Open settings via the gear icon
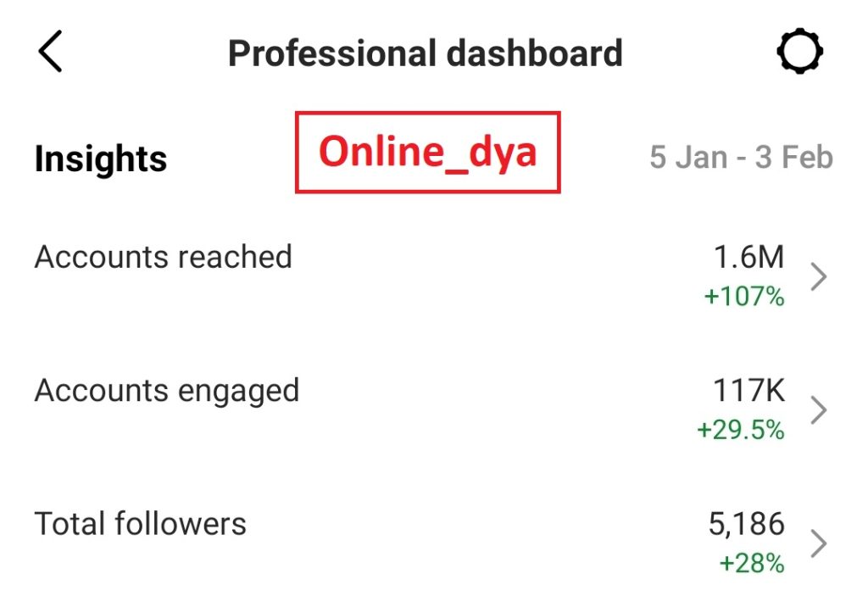 coord(799,52)
